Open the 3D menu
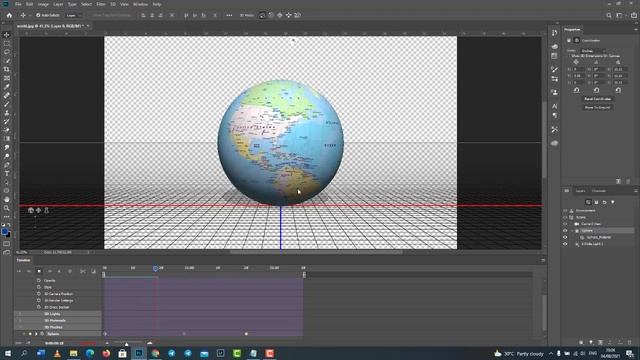The image size is (640, 360). (x=113, y=4)
